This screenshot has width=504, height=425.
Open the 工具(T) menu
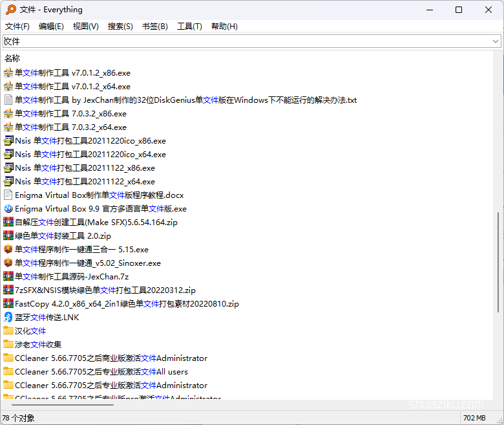pyautogui.click(x=189, y=27)
